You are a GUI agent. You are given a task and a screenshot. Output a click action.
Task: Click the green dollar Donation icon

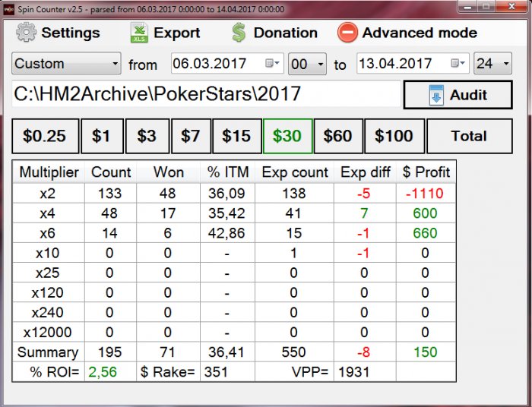point(239,33)
